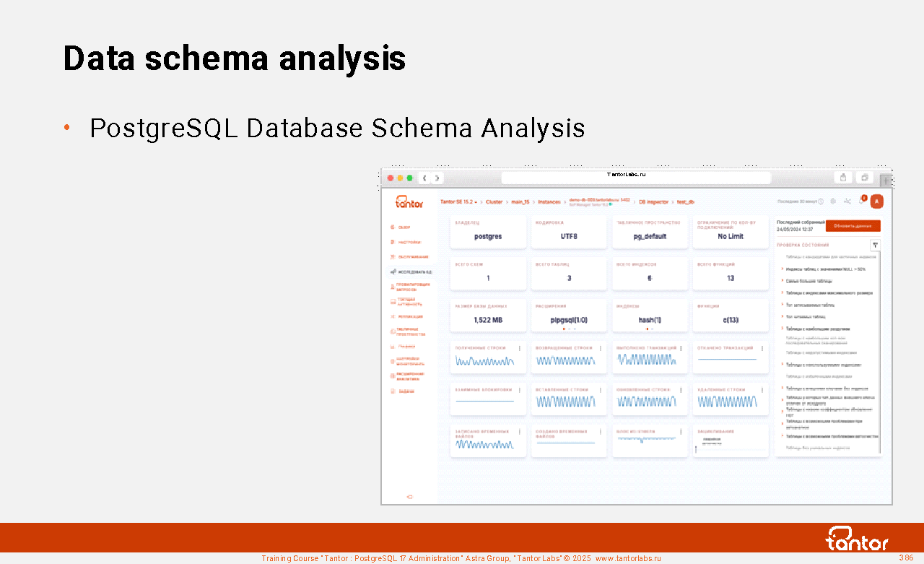The width and height of the screenshot is (924, 564).
Task: Expand the 'Tantor SE 15.2' breadcrumb dropdown
Action: pos(459,202)
